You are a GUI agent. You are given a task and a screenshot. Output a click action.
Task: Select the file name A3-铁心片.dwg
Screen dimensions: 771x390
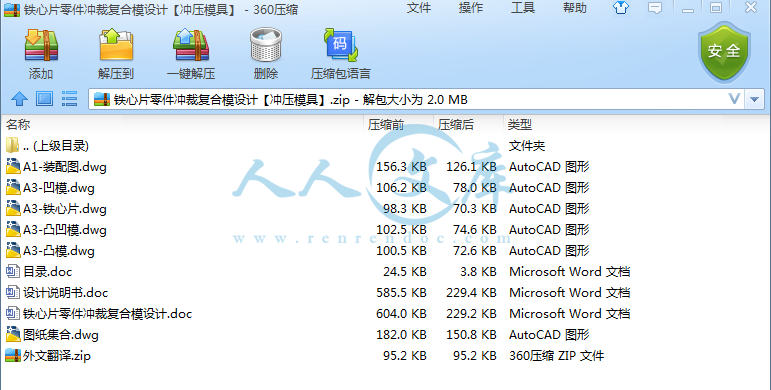[65, 209]
